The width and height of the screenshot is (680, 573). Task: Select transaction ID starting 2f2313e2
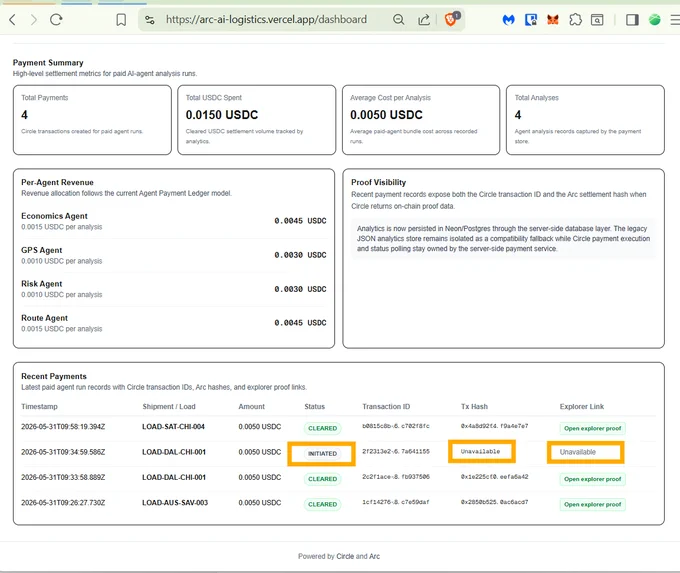(396, 452)
